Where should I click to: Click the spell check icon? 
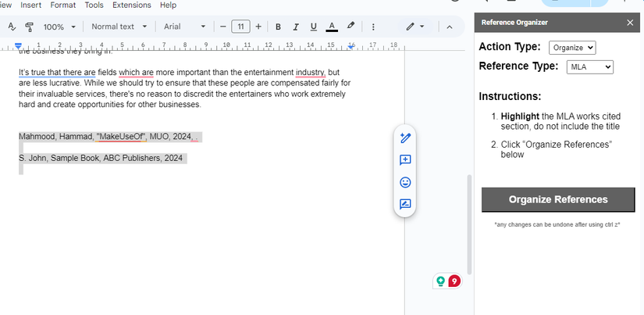click(x=12, y=27)
